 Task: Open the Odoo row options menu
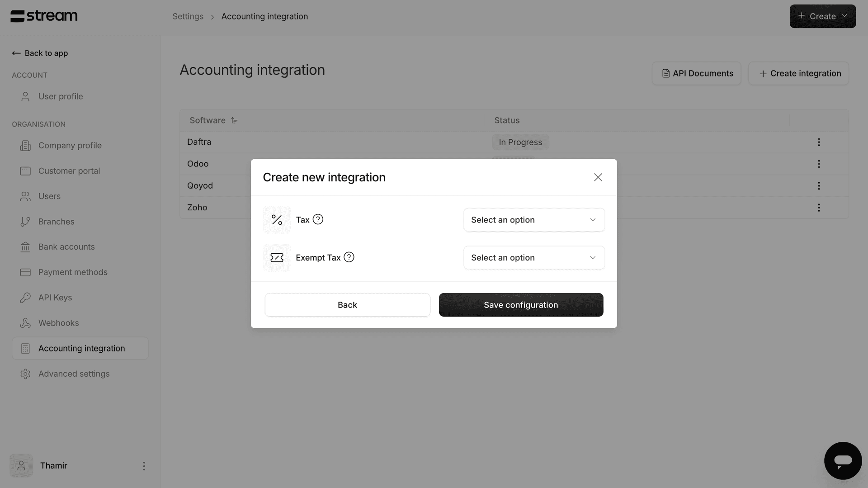pyautogui.click(x=819, y=164)
